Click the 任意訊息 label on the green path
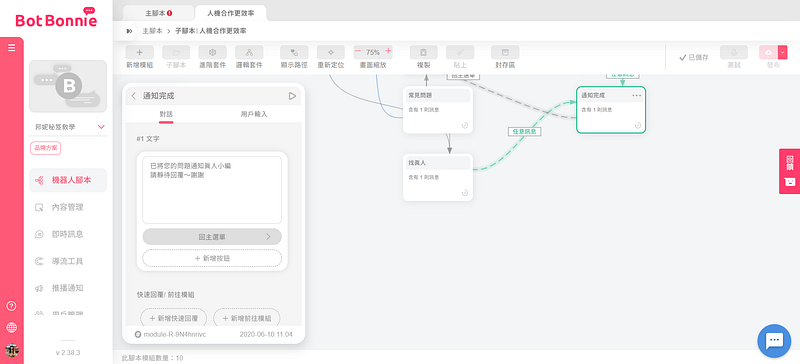Screen dimensions: 800x364 click(x=525, y=132)
